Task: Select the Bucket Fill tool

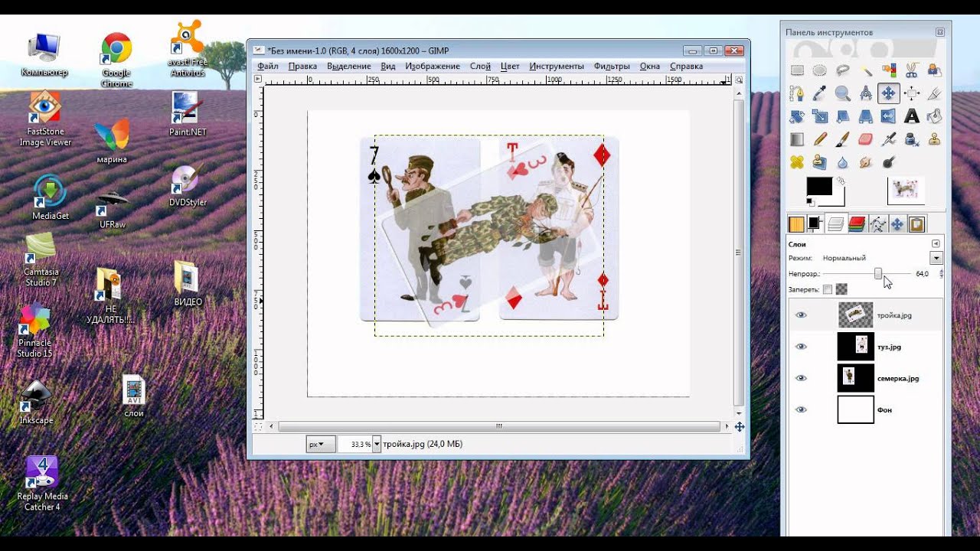Action: [934, 116]
